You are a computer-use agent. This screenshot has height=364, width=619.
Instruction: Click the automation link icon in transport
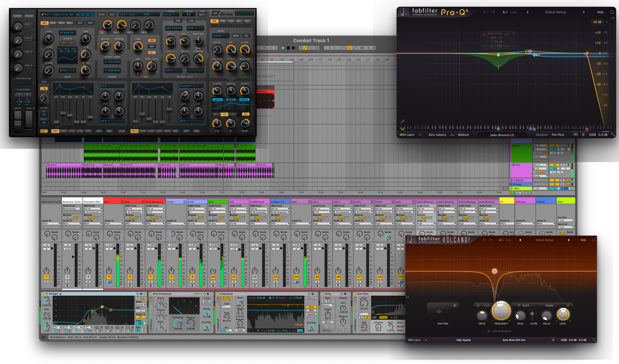click(x=305, y=48)
